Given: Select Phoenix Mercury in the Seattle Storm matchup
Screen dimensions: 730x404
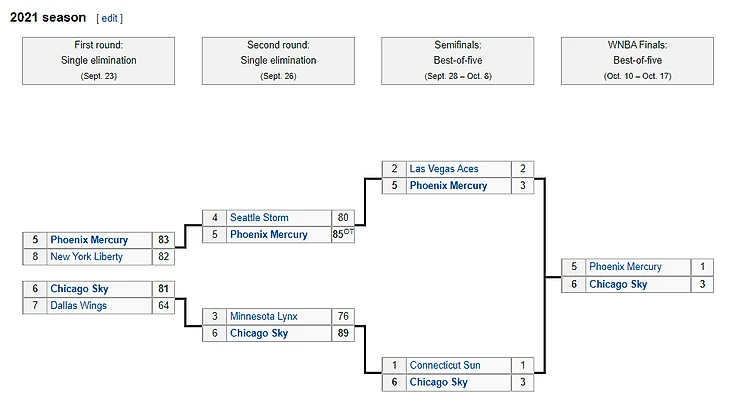Looking at the screenshot, I should point(269,234).
